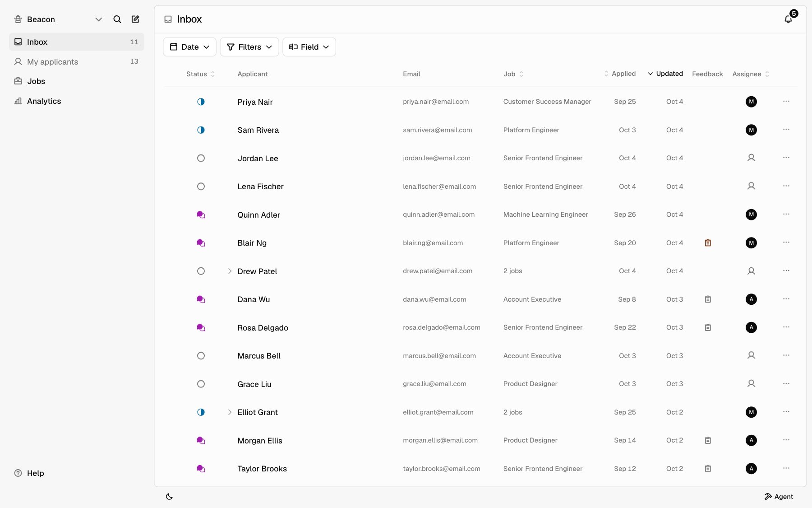This screenshot has width=812, height=508.
Task: Sort by the Status column
Action: [x=201, y=74]
